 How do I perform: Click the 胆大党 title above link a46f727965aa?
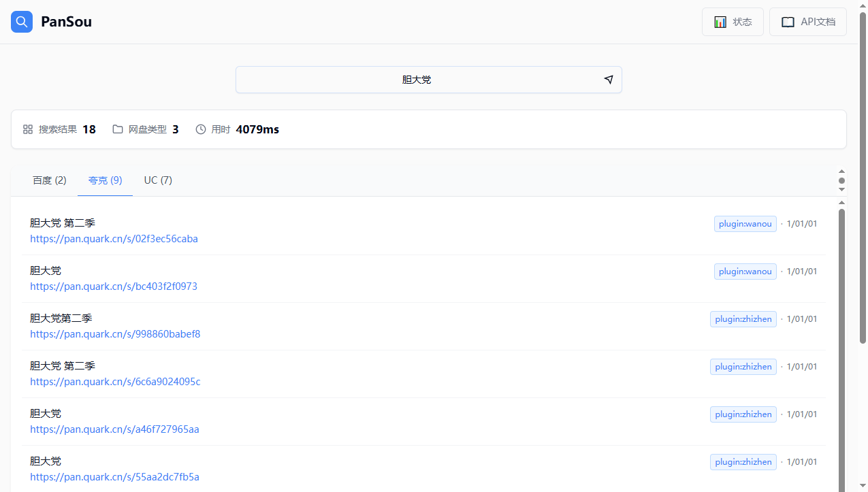tap(46, 413)
